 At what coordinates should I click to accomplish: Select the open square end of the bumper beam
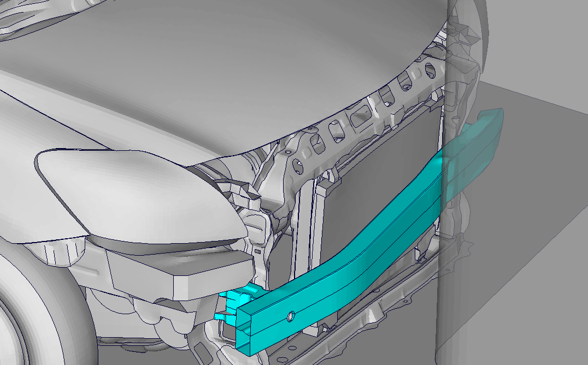[x=246, y=329]
